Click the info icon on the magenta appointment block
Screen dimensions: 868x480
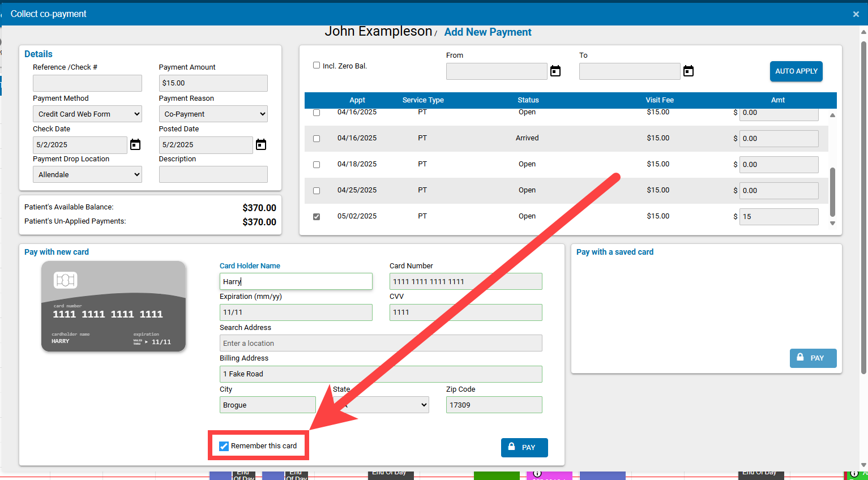537,474
